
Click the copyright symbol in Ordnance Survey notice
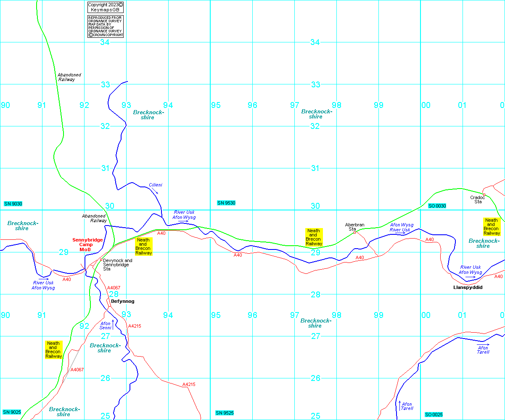click(x=90, y=35)
